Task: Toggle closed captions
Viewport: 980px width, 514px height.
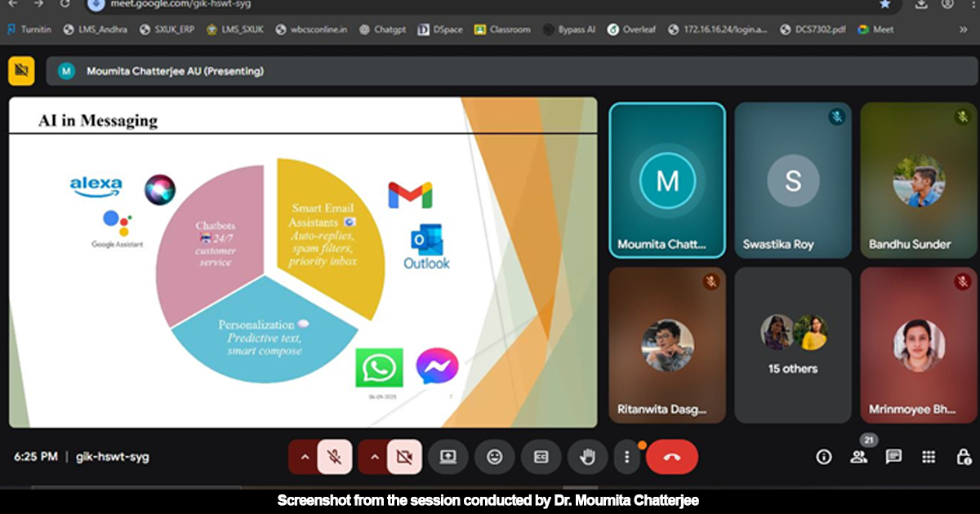Action: pos(541,457)
